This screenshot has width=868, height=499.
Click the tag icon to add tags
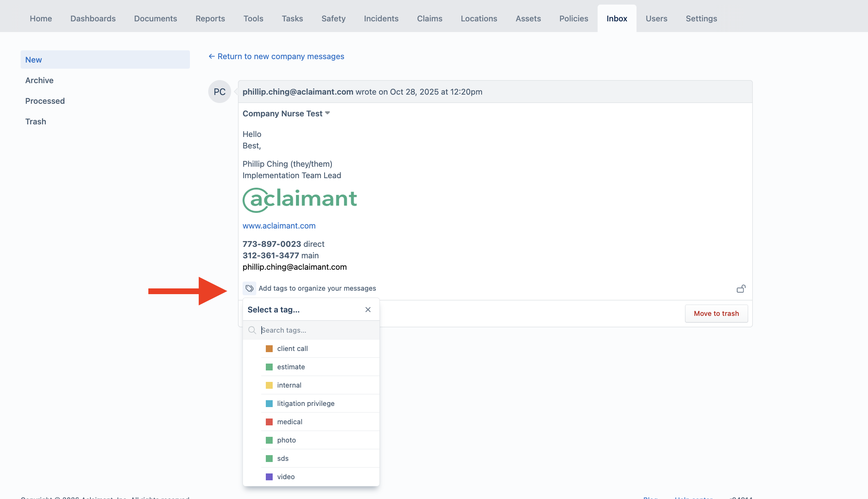[249, 288]
